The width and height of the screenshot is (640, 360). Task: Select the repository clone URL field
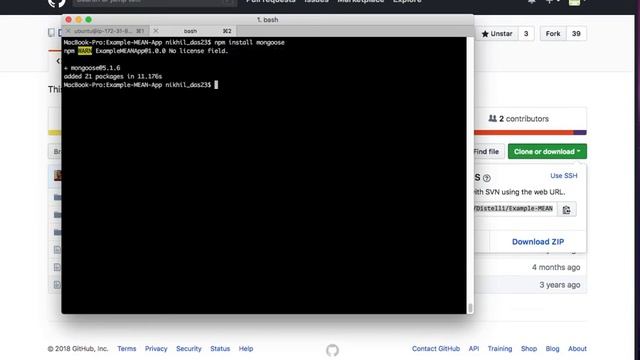[515, 209]
